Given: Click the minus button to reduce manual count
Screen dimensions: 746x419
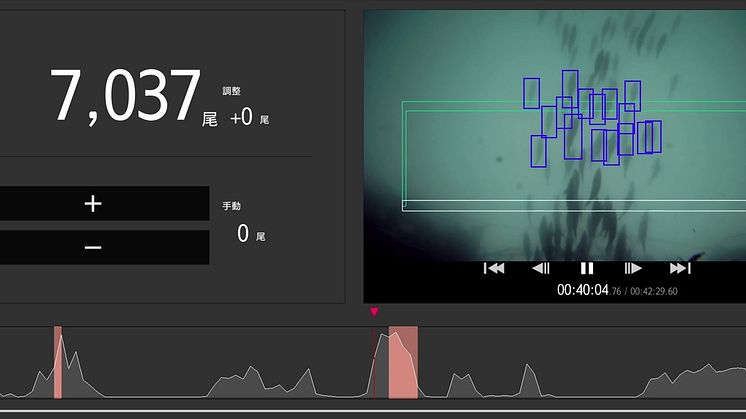Looking at the screenshot, I should tap(93, 248).
